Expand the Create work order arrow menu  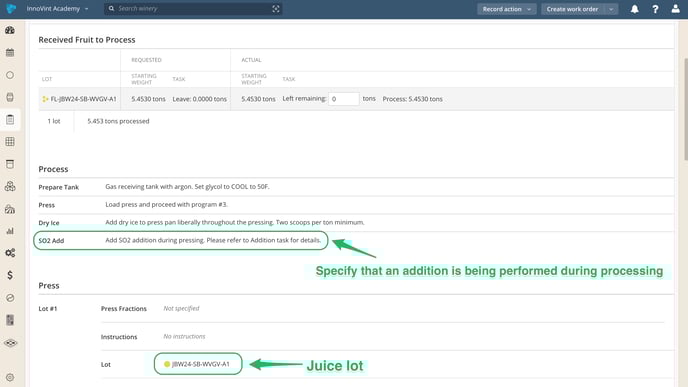pyautogui.click(x=611, y=9)
